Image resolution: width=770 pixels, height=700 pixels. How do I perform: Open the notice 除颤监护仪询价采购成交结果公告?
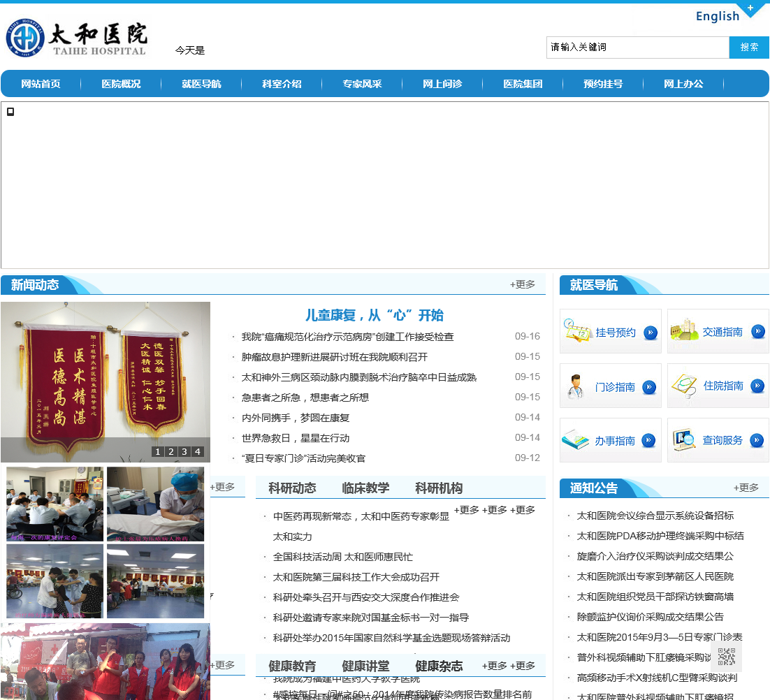(x=651, y=617)
